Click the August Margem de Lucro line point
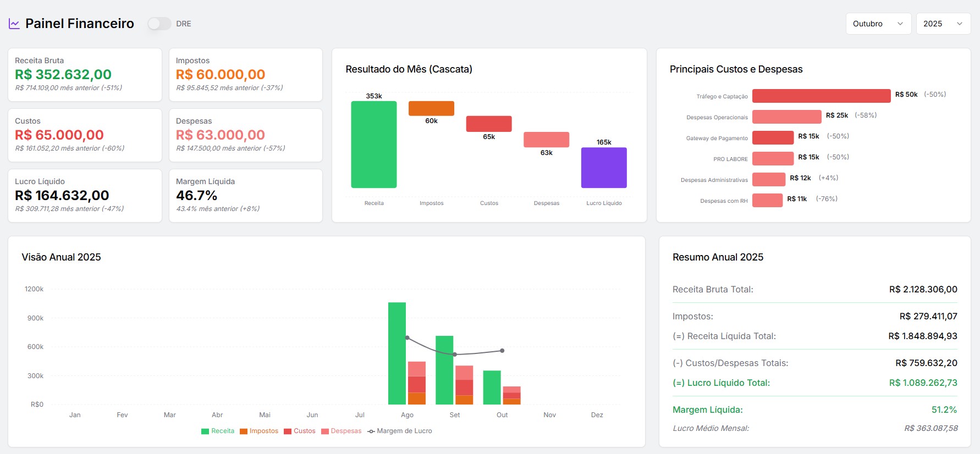The width and height of the screenshot is (980, 454). [x=407, y=337]
